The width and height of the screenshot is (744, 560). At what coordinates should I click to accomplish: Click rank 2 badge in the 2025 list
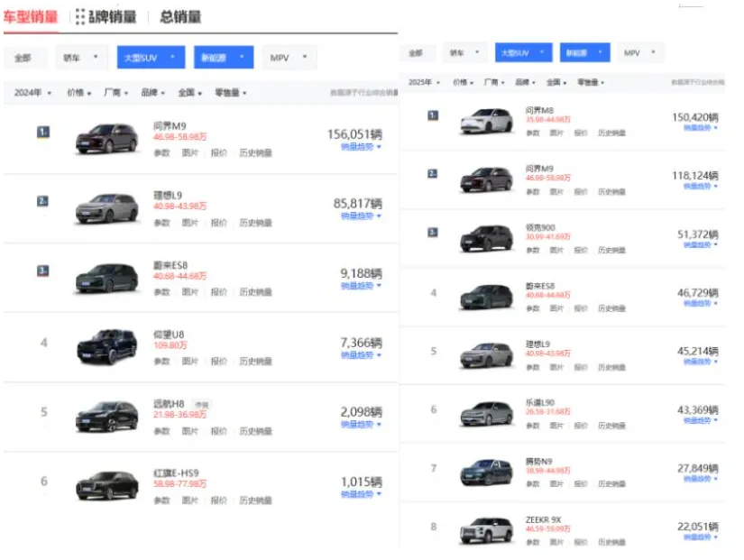coord(432,174)
